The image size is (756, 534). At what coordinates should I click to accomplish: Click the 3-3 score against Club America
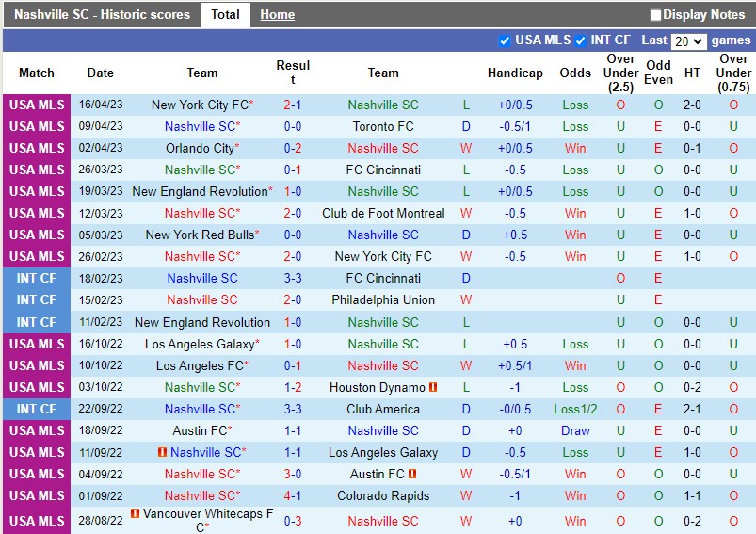click(x=293, y=409)
